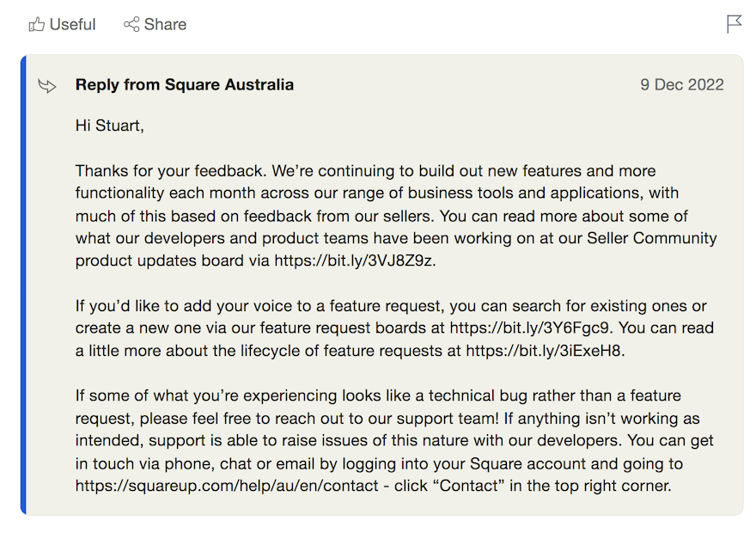Open the bit.ly/3VJ8Z9z product updates link
Screen dimensions: 756x533
pos(353,260)
